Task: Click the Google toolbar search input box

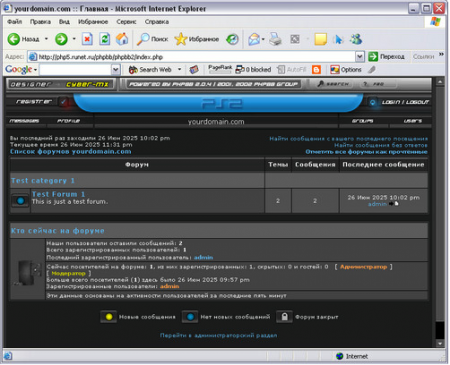Action: [x=76, y=70]
